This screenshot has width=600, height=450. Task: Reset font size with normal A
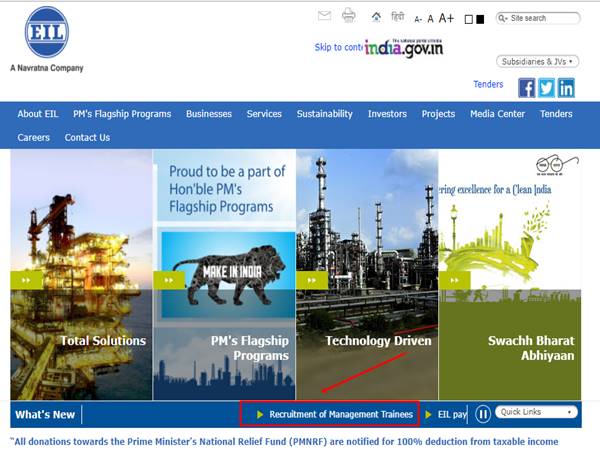(430, 18)
